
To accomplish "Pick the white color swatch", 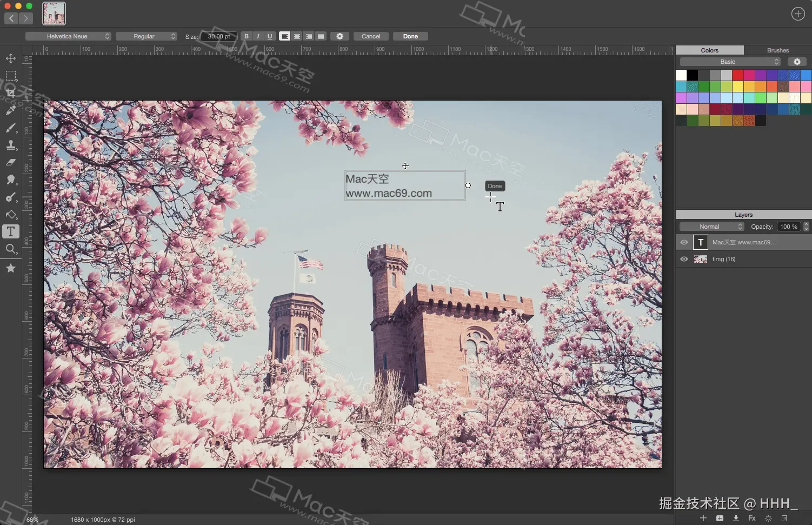I will point(681,75).
